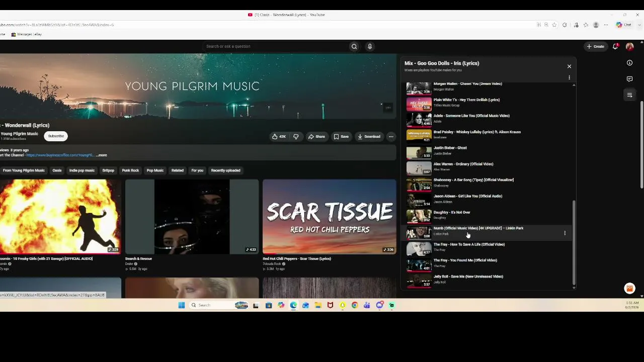Open the 10 Freaky Girls video thumbnail

point(60,217)
